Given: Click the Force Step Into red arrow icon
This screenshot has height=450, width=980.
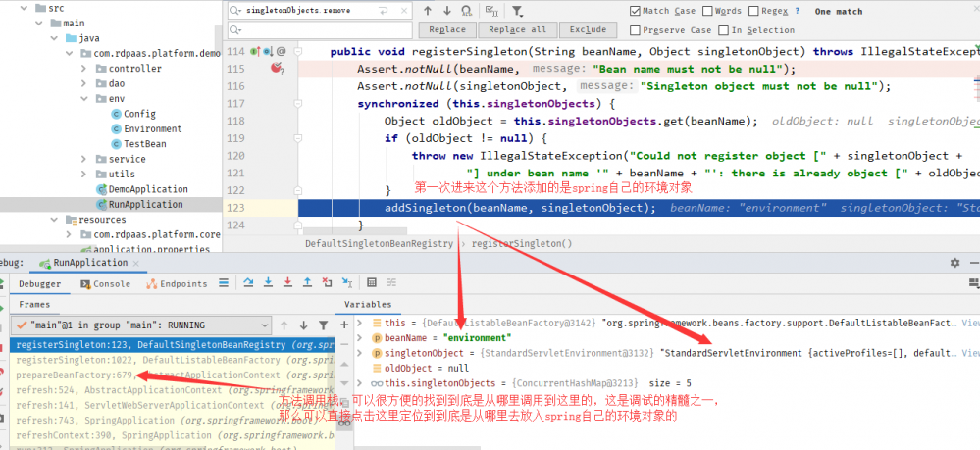Looking at the screenshot, I should pyautogui.click(x=287, y=283).
